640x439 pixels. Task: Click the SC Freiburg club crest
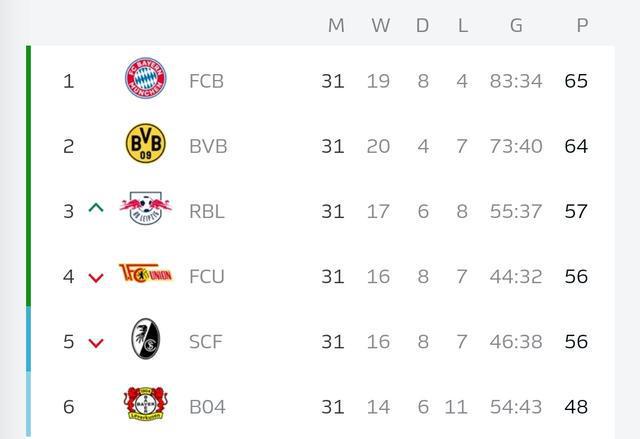145,341
